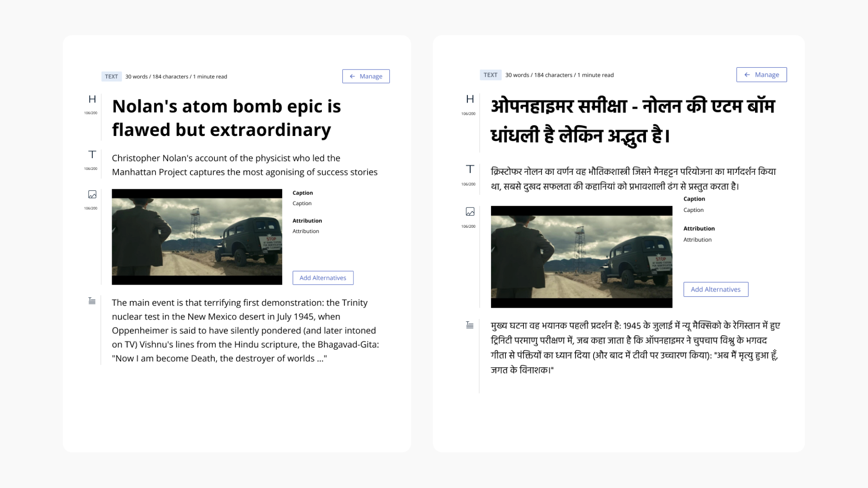Image resolution: width=868 pixels, height=488 pixels.
Task: Click the image block icon in the Hindi panel
Action: 470,211
